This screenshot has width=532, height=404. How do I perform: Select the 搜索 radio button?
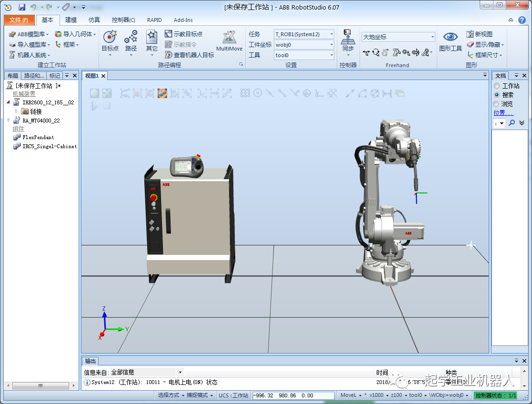(x=497, y=95)
